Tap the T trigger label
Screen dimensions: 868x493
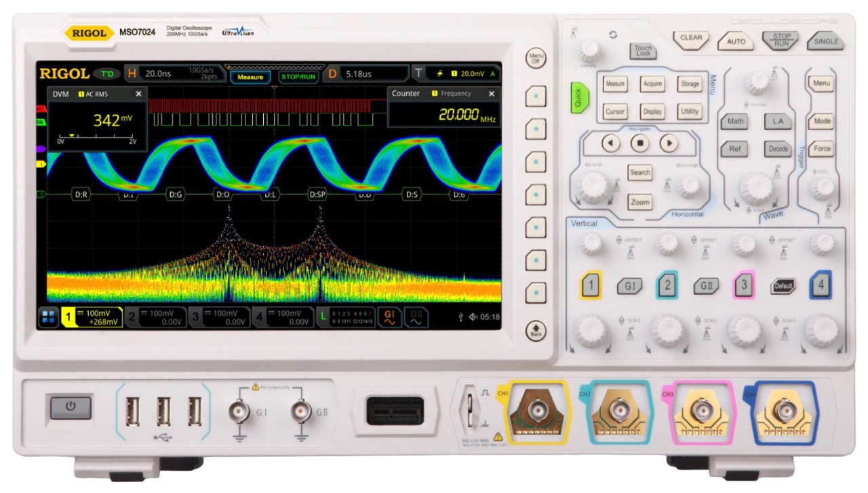tap(418, 73)
